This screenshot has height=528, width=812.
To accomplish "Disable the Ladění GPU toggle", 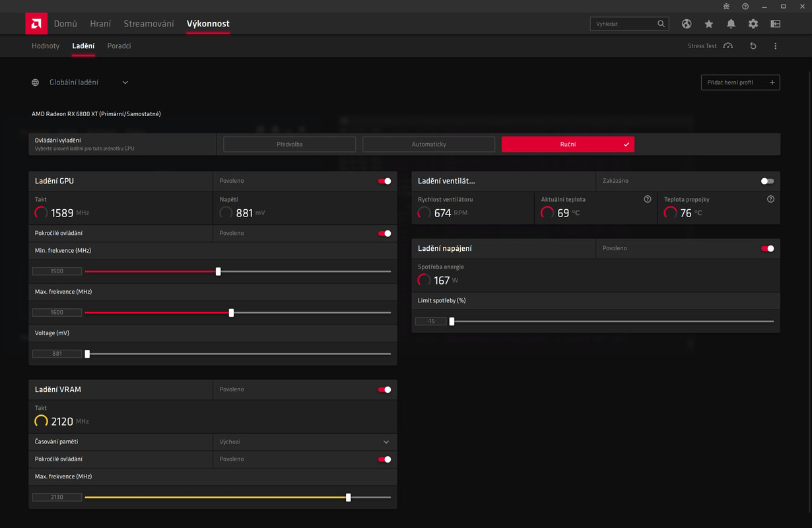I will click(x=384, y=181).
